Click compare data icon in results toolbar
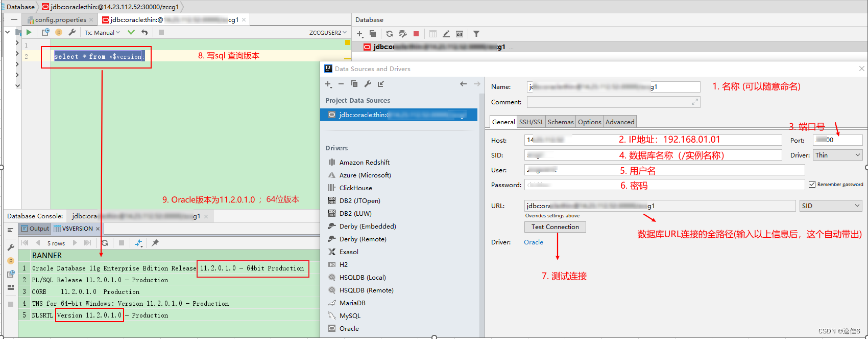The image size is (868, 339). 138,243
